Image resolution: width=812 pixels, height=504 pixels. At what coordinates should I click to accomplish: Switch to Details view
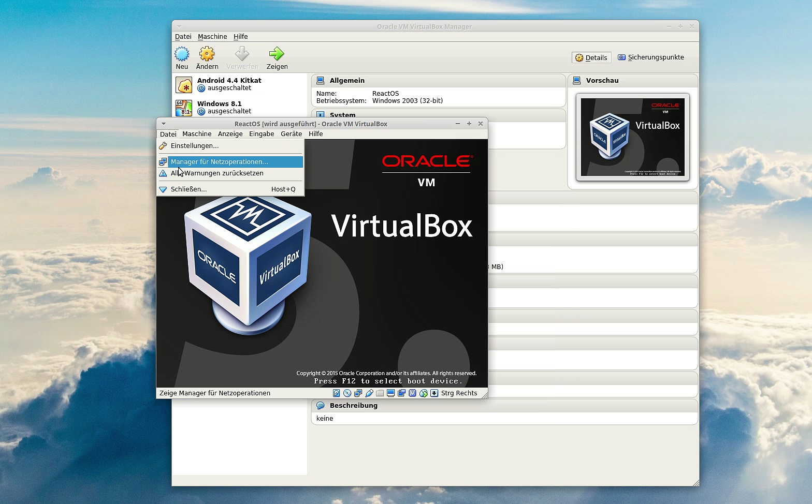point(591,57)
